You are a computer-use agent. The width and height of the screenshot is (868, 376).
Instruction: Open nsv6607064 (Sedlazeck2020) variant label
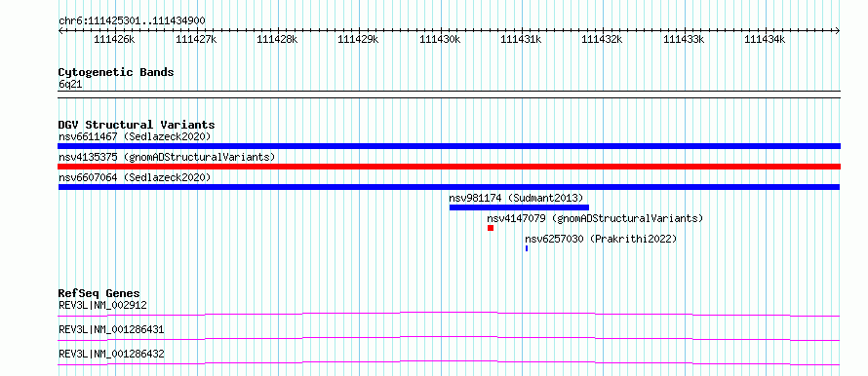(x=135, y=177)
